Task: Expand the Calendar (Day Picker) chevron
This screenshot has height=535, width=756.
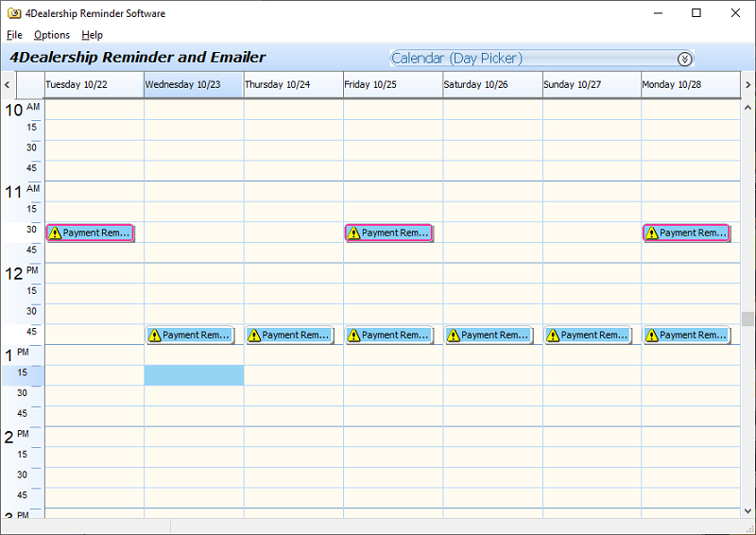Action: (685, 59)
